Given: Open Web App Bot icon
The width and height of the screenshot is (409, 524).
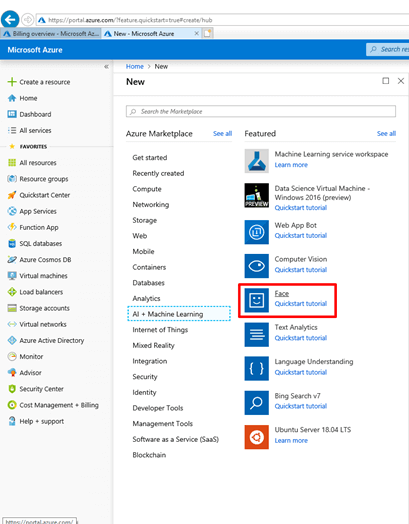Looking at the screenshot, I should point(256,232).
